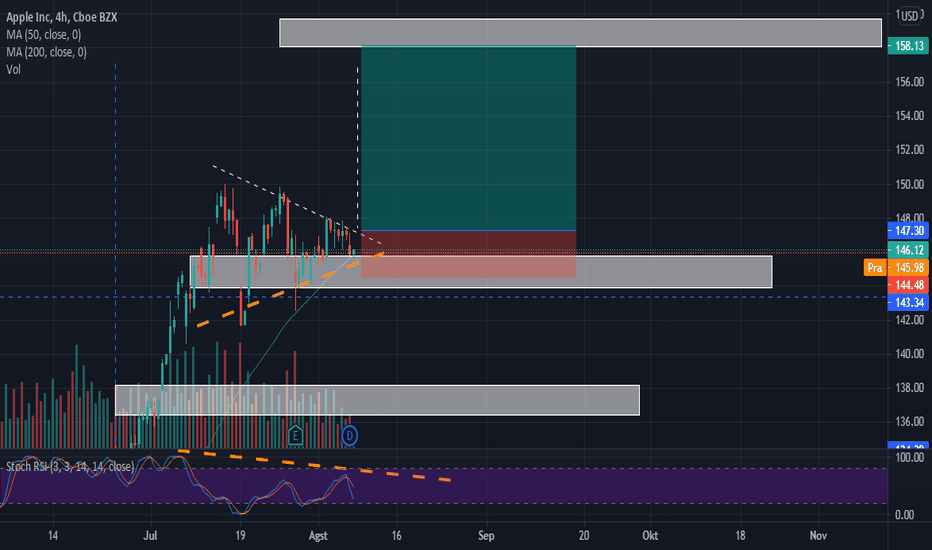Click the dividend 'D' marker icon
Image resolution: width=932 pixels, height=550 pixels.
pos(350,436)
